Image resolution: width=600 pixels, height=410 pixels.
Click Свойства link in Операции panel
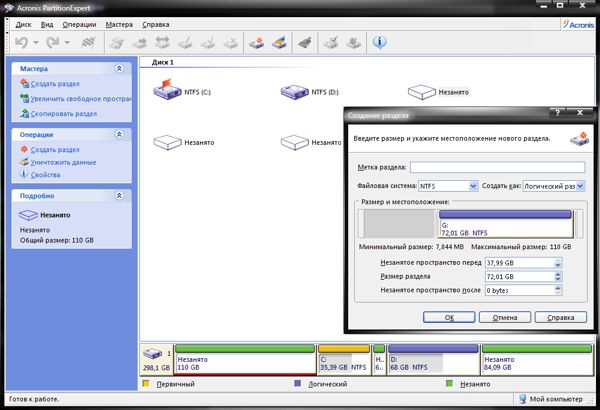[45, 175]
